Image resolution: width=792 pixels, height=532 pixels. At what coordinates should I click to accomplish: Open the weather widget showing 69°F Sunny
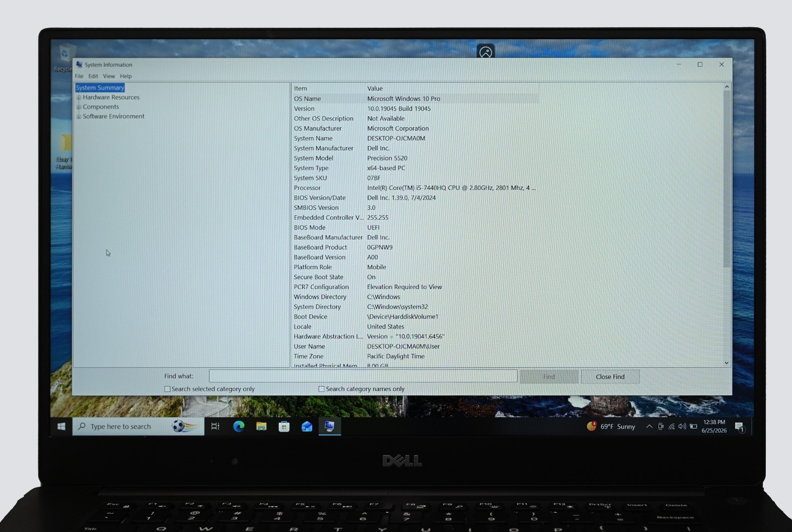611,426
